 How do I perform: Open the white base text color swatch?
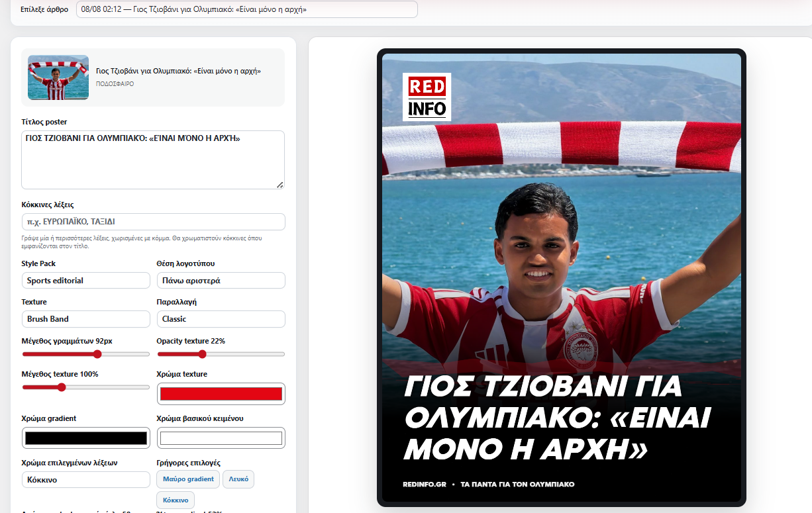[x=221, y=438]
